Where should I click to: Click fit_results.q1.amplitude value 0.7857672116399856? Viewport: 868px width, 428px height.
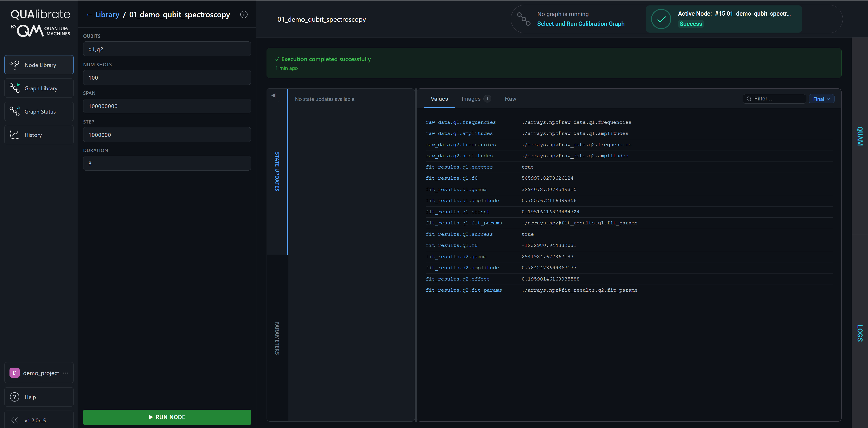click(549, 200)
